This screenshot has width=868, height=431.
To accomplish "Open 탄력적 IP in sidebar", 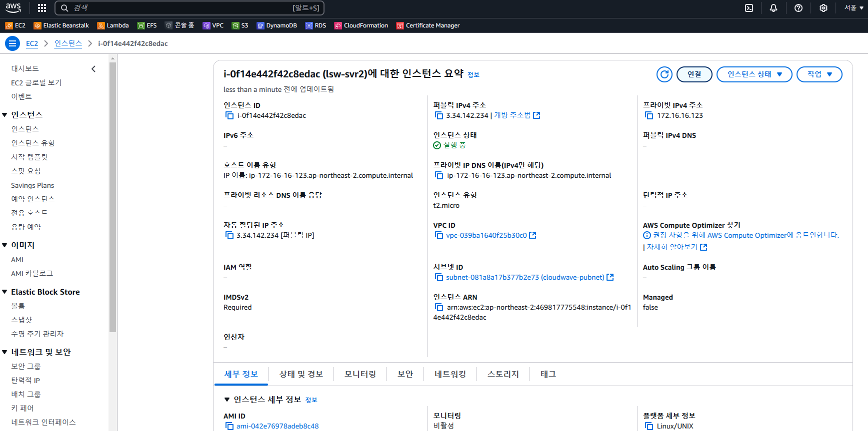I will pyautogui.click(x=25, y=380).
